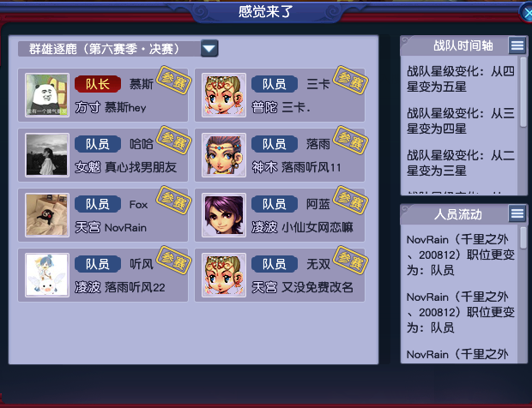
Task: Select the entry 战队星级变化：从四星变为五星
Action: [461, 79]
